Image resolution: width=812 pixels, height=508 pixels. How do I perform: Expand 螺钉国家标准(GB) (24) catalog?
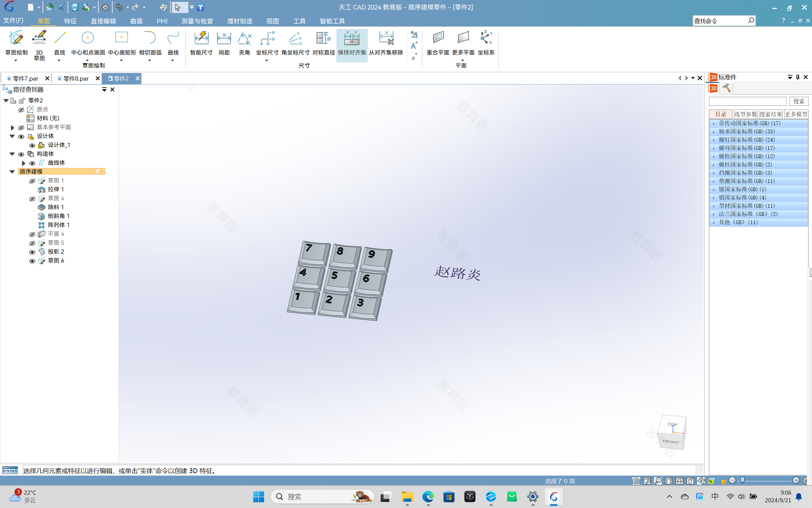click(x=714, y=140)
